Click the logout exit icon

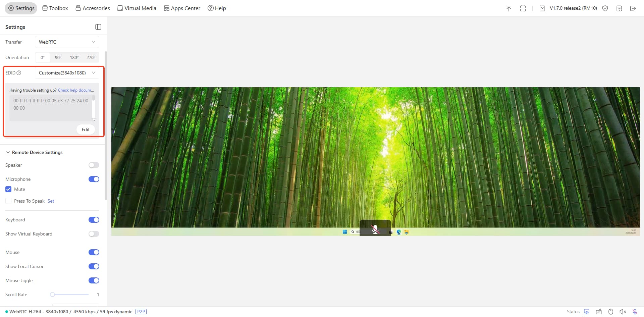point(633,8)
